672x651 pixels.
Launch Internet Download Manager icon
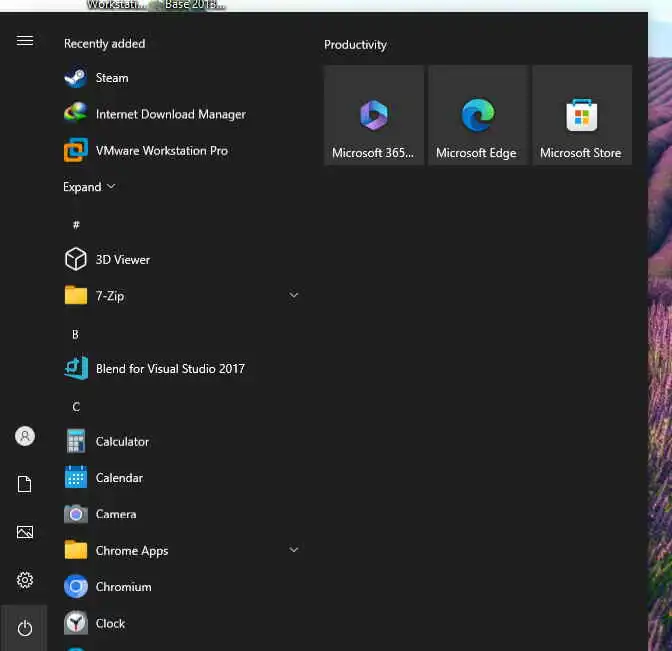click(x=76, y=114)
